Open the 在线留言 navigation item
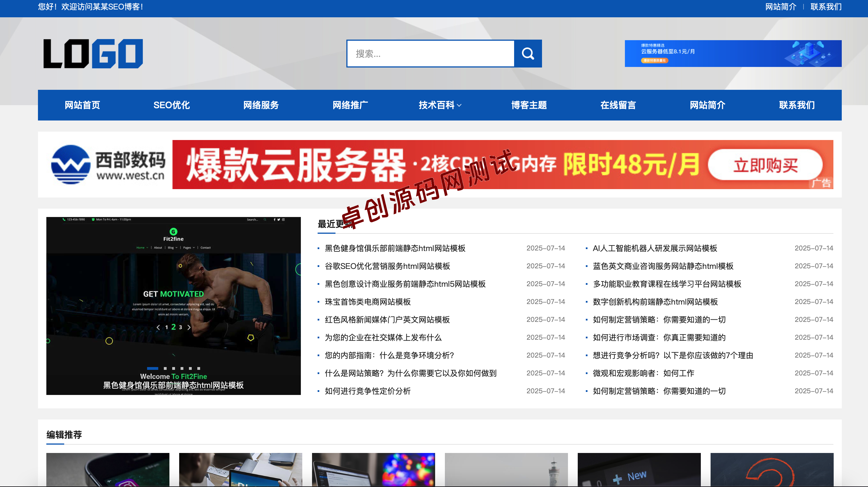The width and height of the screenshot is (868, 487). pyautogui.click(x=618, y=105)
